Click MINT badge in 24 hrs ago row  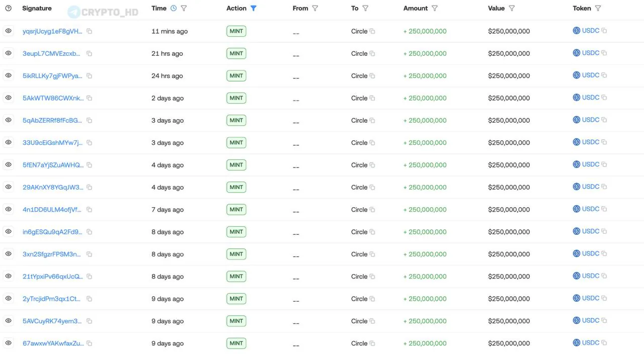236,75
